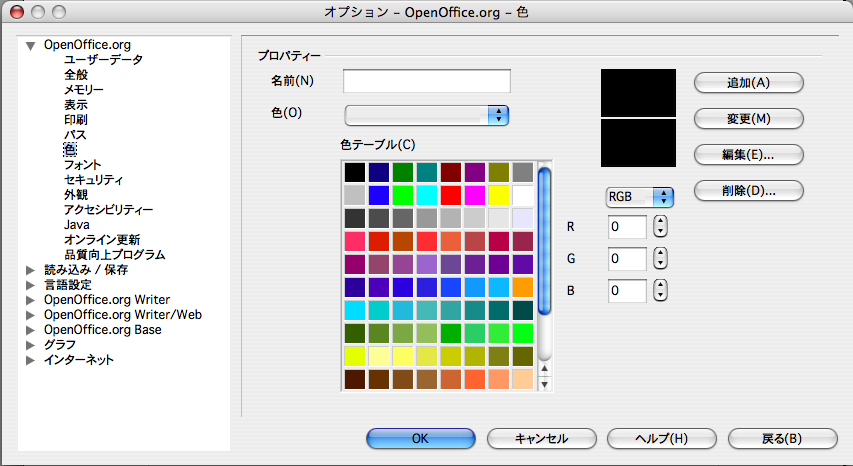Expand the インターネット node
This screenshot has width=853, height=466.
click(30, 360)
